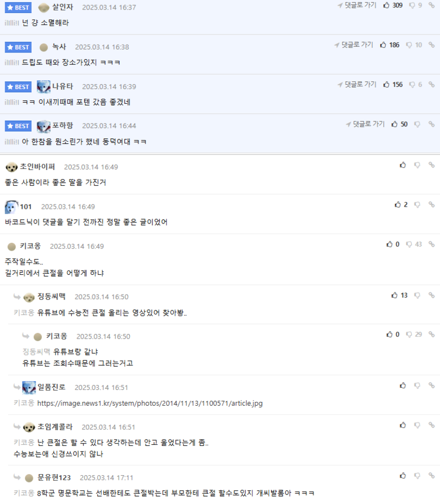Screen dimensions: 440x504
Task: Dislike 포하항's BEST comment
Action: pos(417,124)
